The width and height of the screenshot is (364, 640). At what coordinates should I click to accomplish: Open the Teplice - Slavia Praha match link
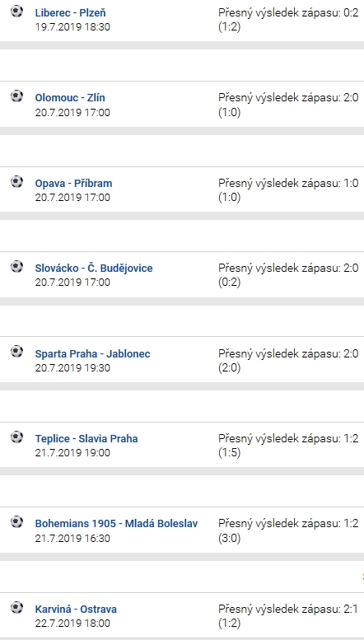pos(86,439)
